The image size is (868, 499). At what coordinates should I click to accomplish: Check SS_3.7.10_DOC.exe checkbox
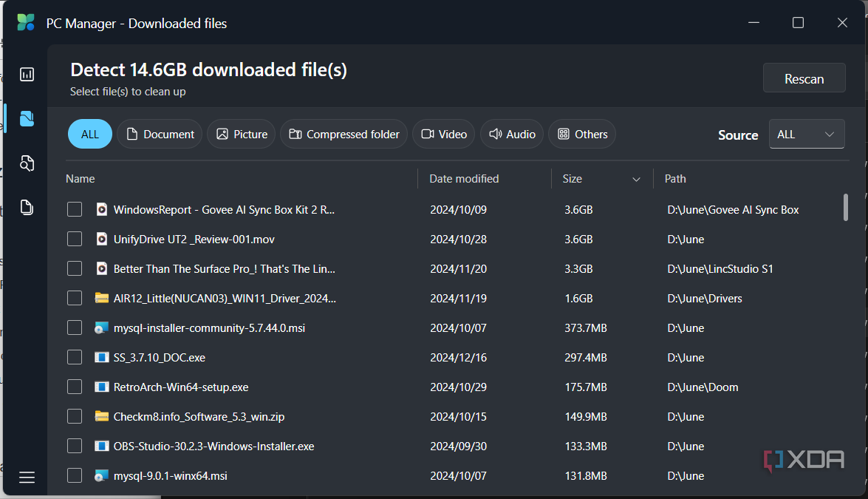point(75,357)
